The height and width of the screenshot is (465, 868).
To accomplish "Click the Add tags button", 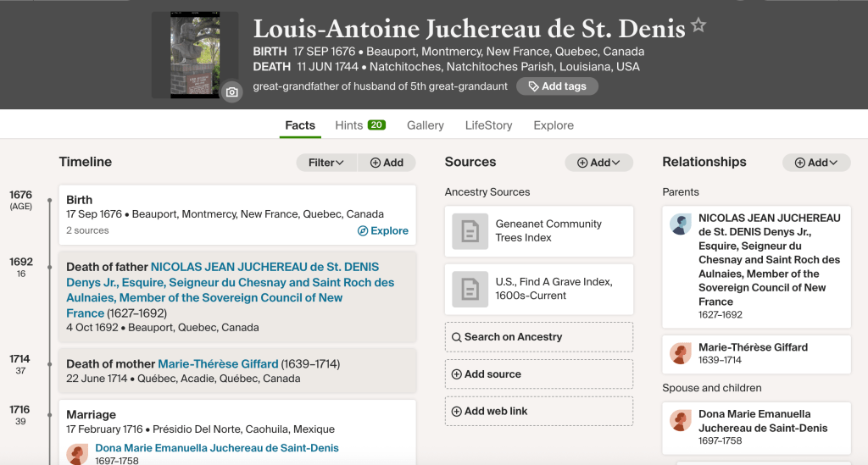I will [557, 86].
